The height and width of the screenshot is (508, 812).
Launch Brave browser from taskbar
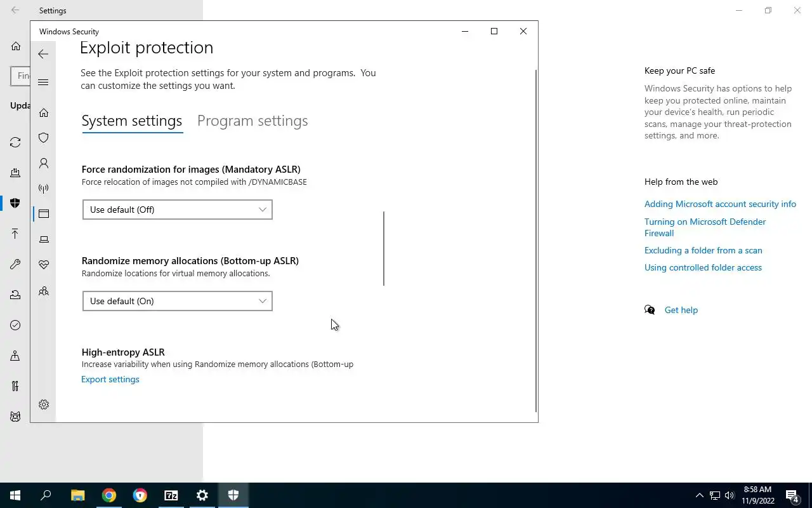tap(140, 495)
